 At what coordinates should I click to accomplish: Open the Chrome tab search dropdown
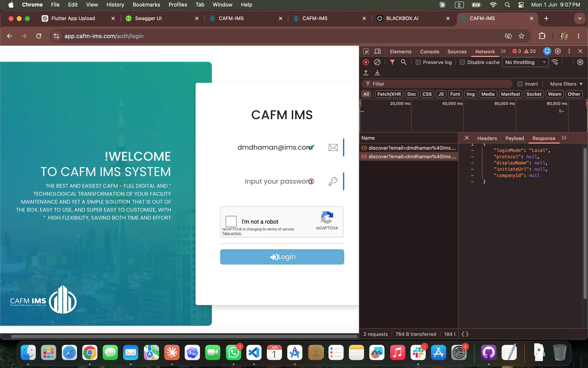[x=580, y=18]
